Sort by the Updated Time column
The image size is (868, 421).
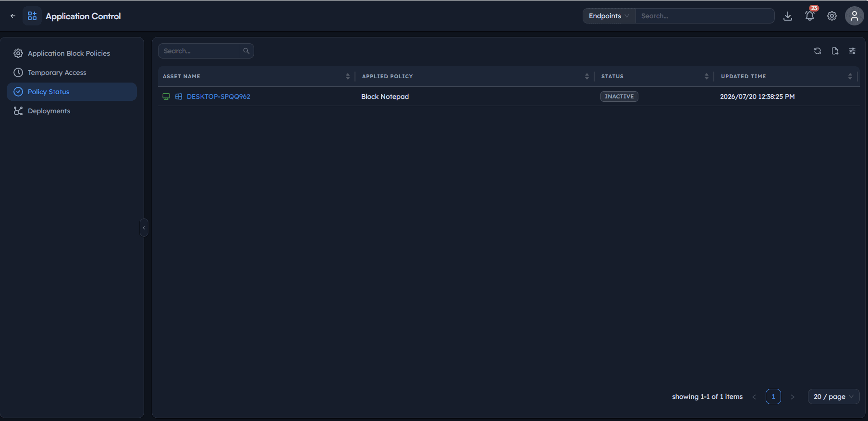[850, 76]
